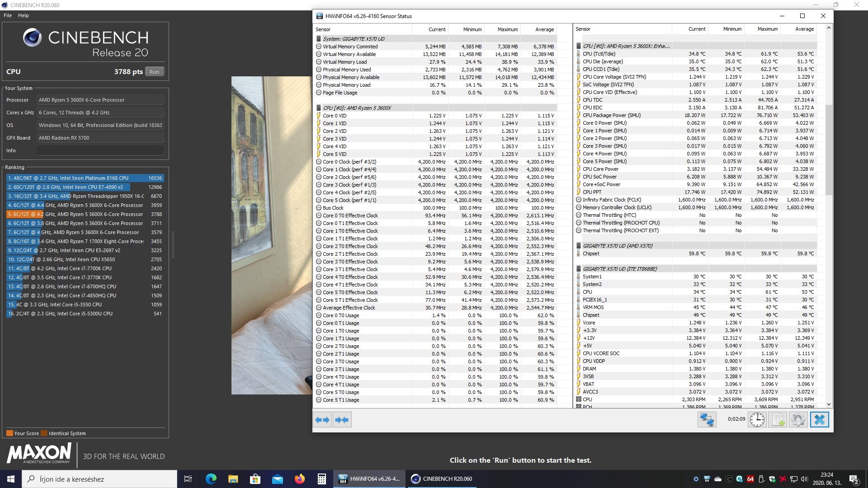Select the Average Effective Clock row
This screenshot has height=488, width=868.
[435, 308]
